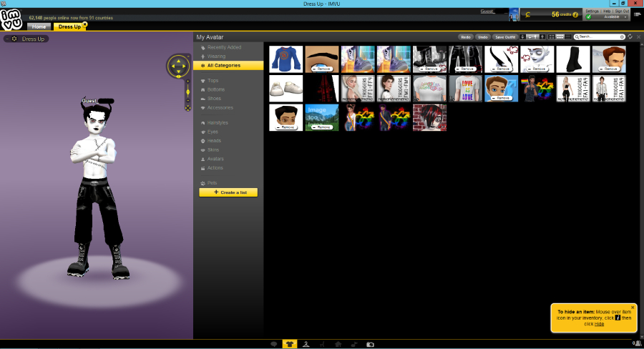This screenshot has width=644, height=349.
Task: Select All Categories in the sidebar
Action: coord(228,65)
